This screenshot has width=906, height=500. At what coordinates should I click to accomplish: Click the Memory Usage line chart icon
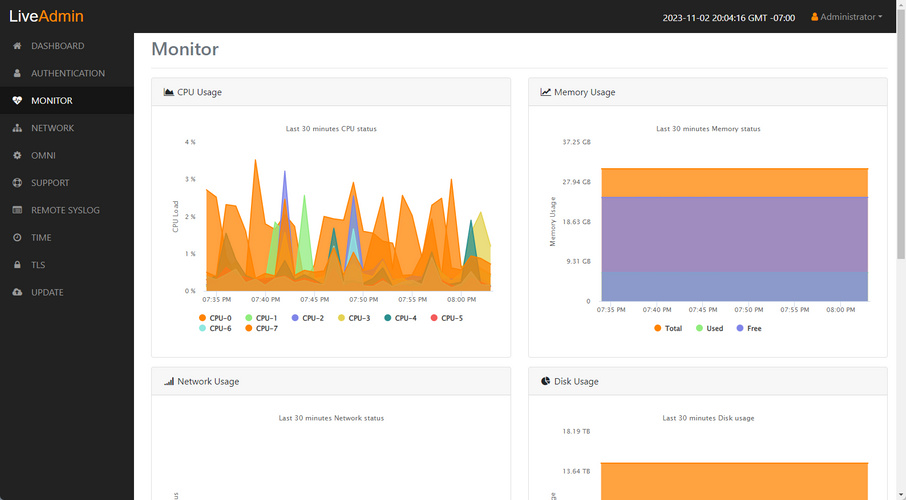tap(545, 92)
